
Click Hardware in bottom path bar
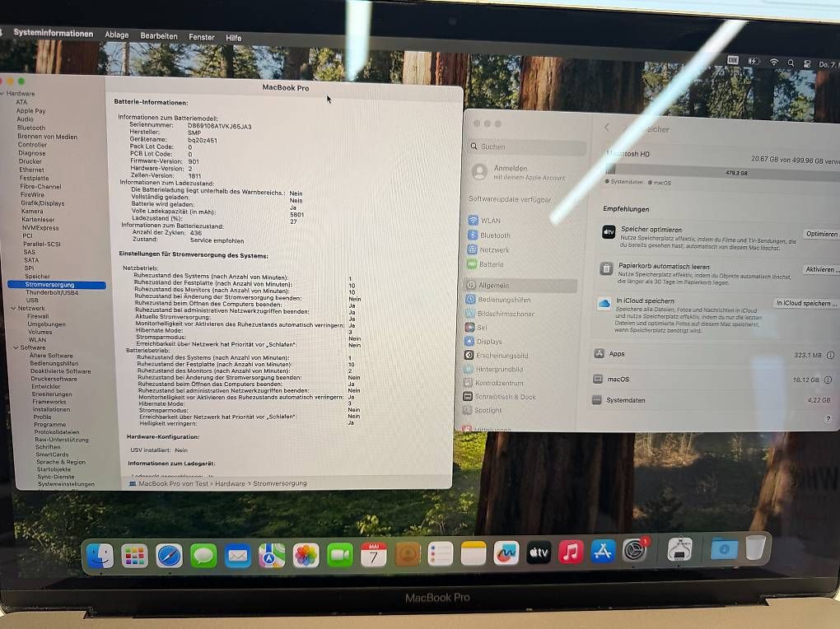pyautogui.click(x=230, y=483)
